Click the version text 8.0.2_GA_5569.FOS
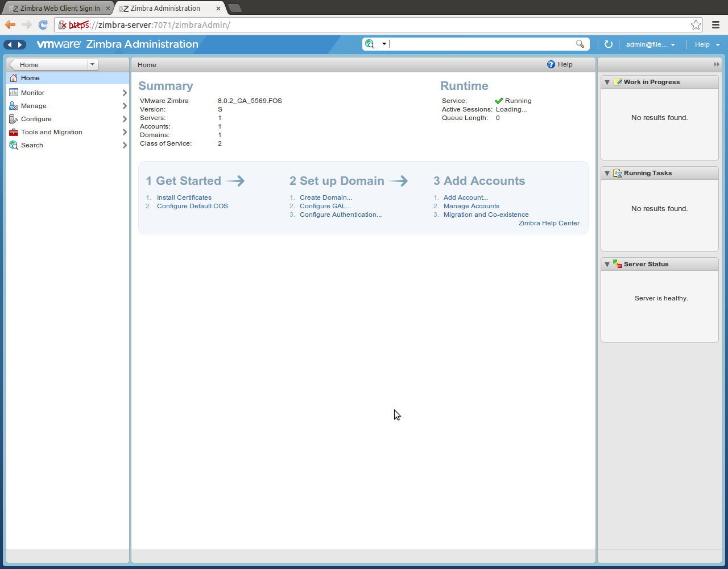The image size is (728, 569). (x=250, y=101)
